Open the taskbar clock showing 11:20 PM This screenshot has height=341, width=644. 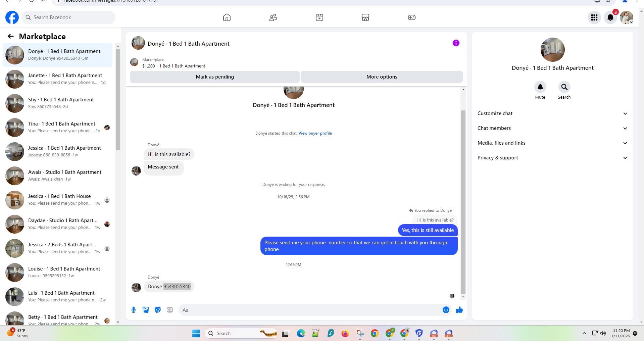(x=621, y=333)
